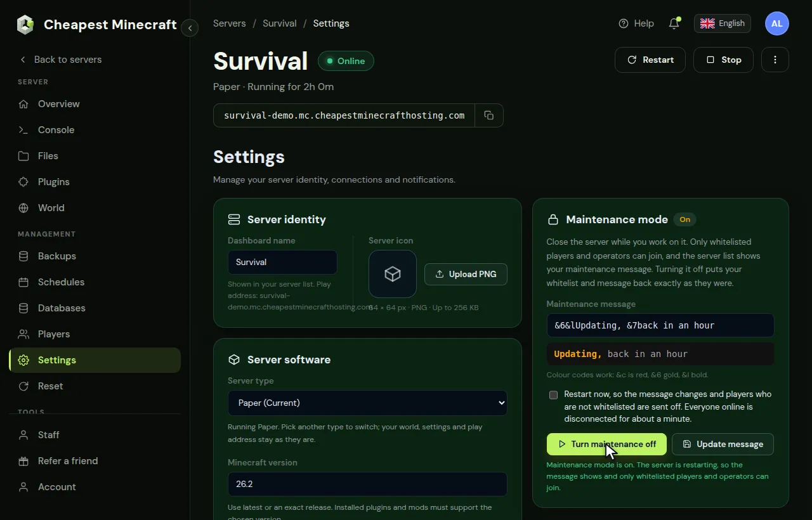The image size is (812, 520).
Task: Click the Update message button
Action: (723, 444)
